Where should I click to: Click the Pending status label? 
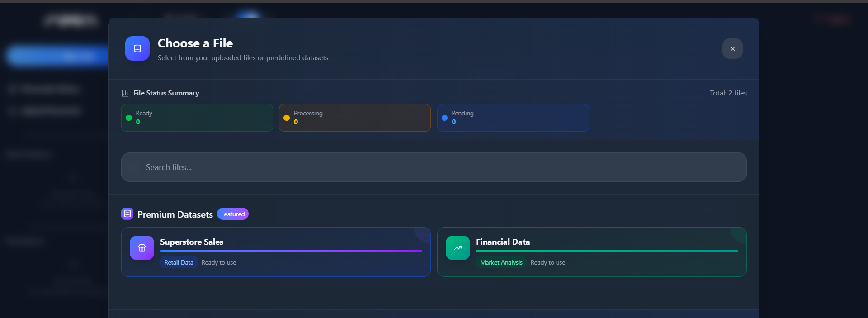pyautogui.click(x=462, y=113)
